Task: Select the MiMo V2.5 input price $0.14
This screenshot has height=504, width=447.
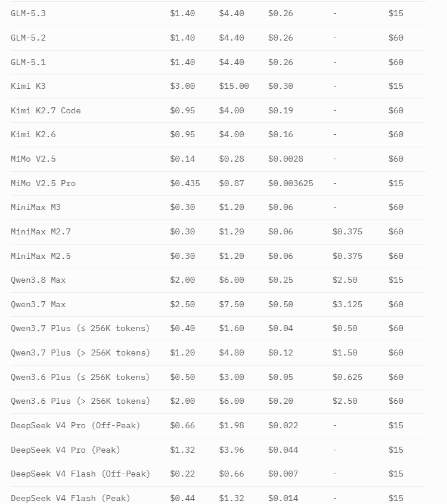Action: [182, 159]
